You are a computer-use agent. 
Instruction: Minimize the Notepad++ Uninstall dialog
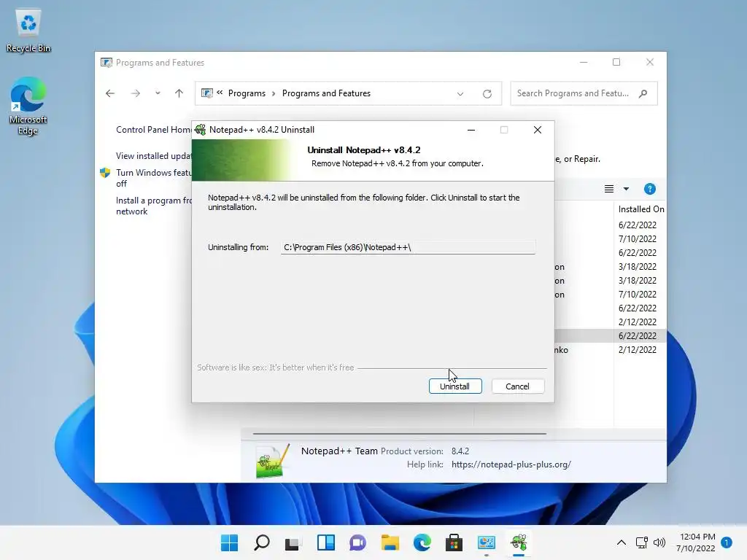click(471, 130)
